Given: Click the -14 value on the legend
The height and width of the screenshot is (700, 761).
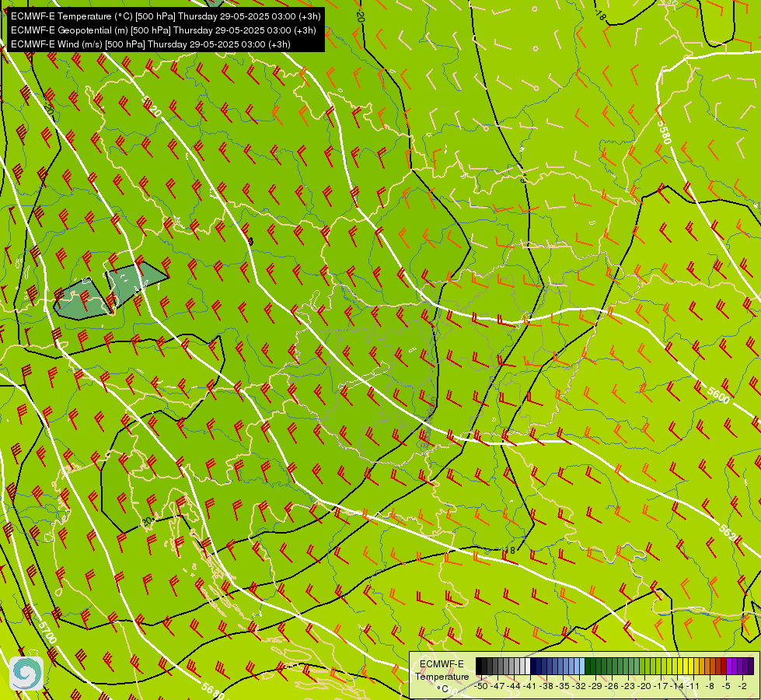Looking at the screenshot, I should 677,686.
